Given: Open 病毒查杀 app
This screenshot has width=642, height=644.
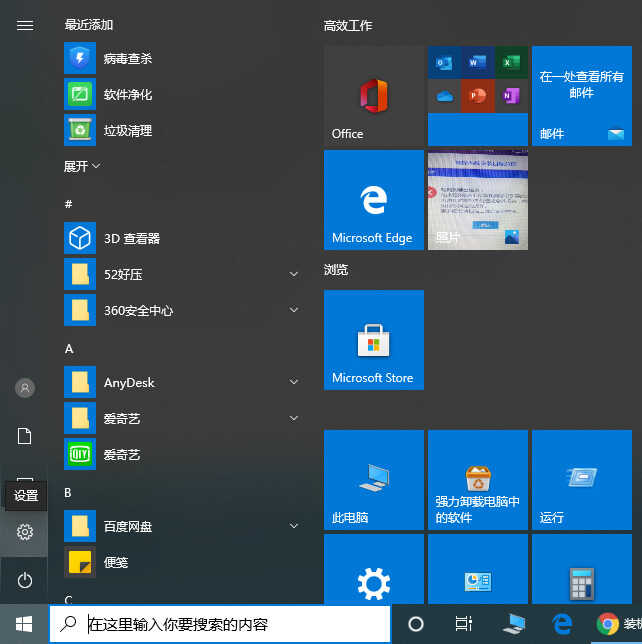Looking at the screenshot, I should point(128,59).
